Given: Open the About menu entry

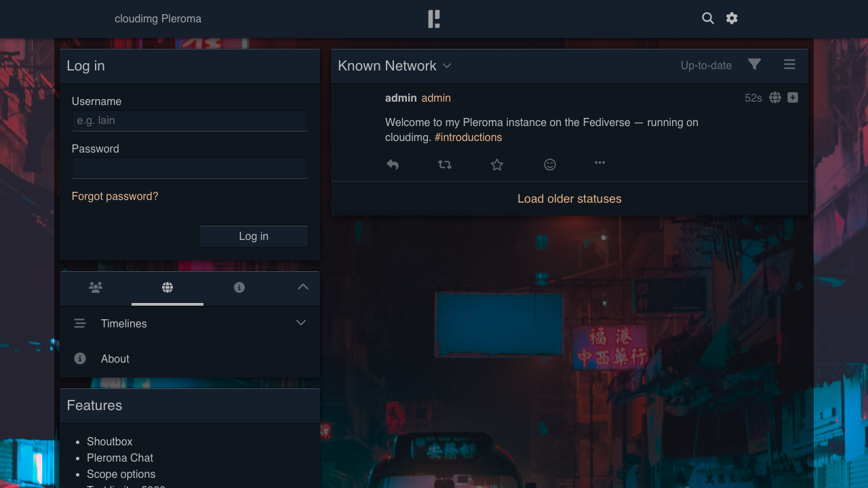Looking at the screenshot, I should (190, 359).
